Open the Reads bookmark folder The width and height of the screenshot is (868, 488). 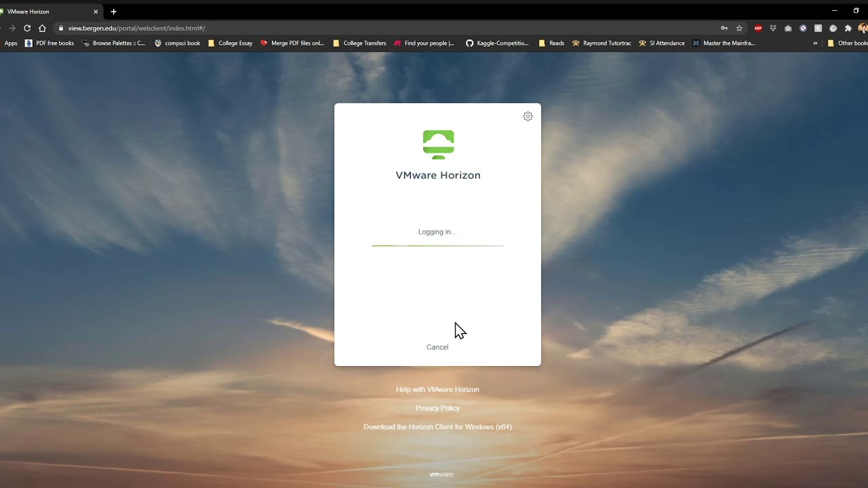551,43
